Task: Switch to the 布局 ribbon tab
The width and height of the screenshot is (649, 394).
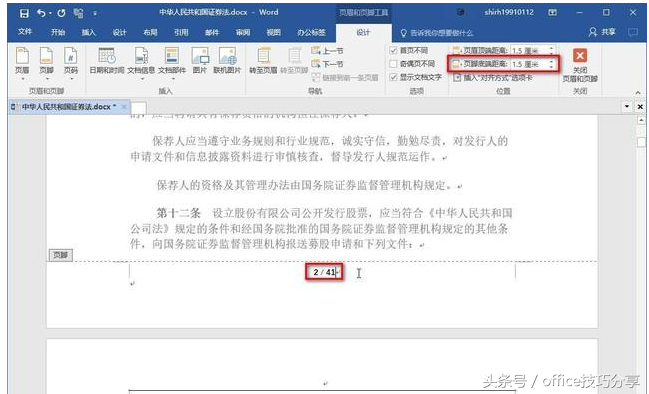Action: coord(150,32)
